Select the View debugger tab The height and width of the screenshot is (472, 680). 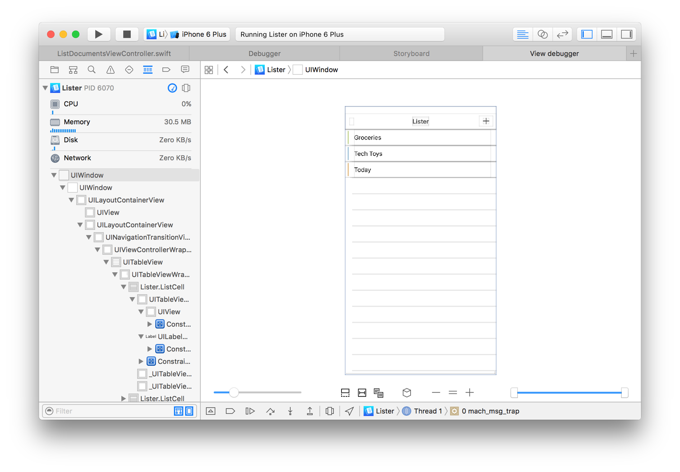pos(554,53)
